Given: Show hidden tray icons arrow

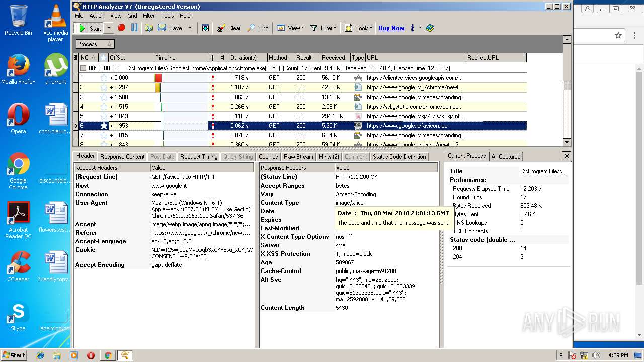Looking at the screenshot, I should (561, 355).
